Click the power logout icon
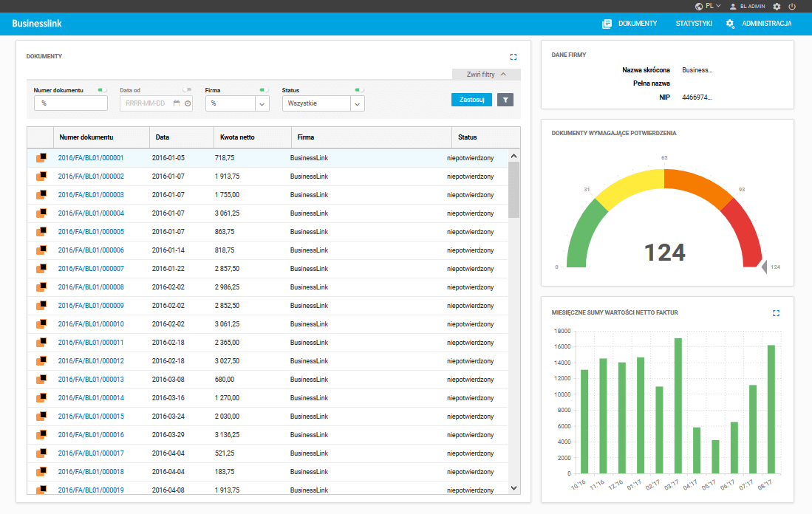The height and width of the screenshot is (514, 812). 792,6
